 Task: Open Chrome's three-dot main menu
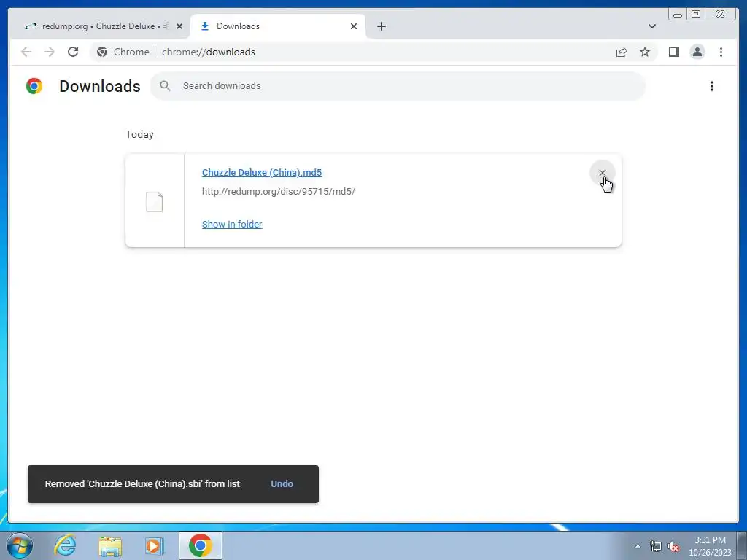[x=721, y=52]
